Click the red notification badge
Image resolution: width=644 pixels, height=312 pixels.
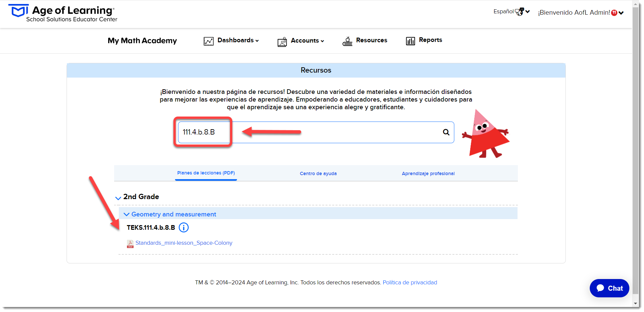pos(614,13)
